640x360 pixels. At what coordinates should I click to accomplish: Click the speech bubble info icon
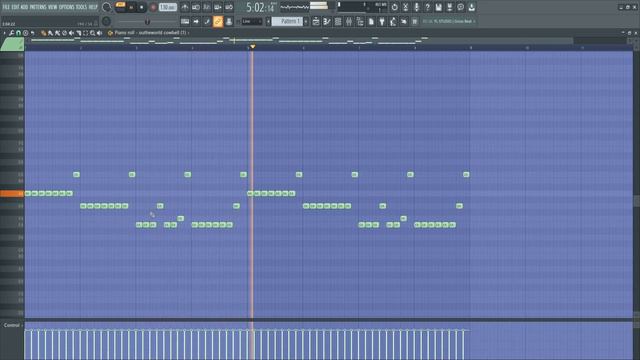pos(460,7)
